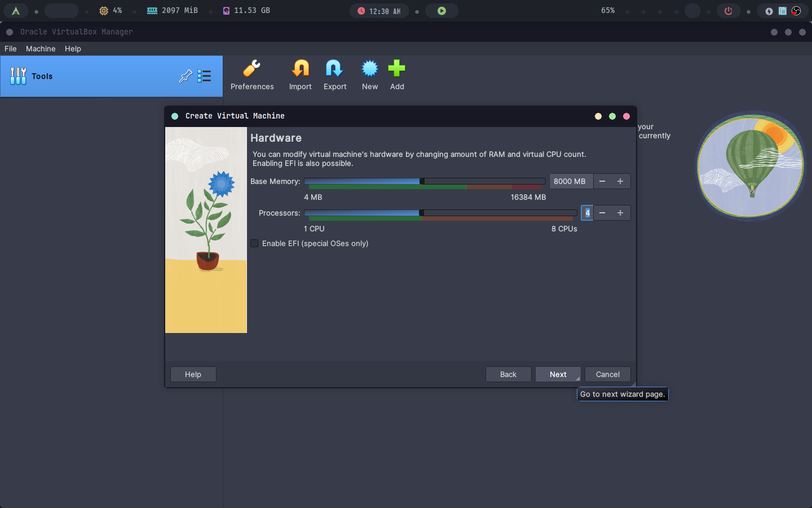Click the Base Memory slider track
This screenshot has height=508, width=812.
(479, 181)
